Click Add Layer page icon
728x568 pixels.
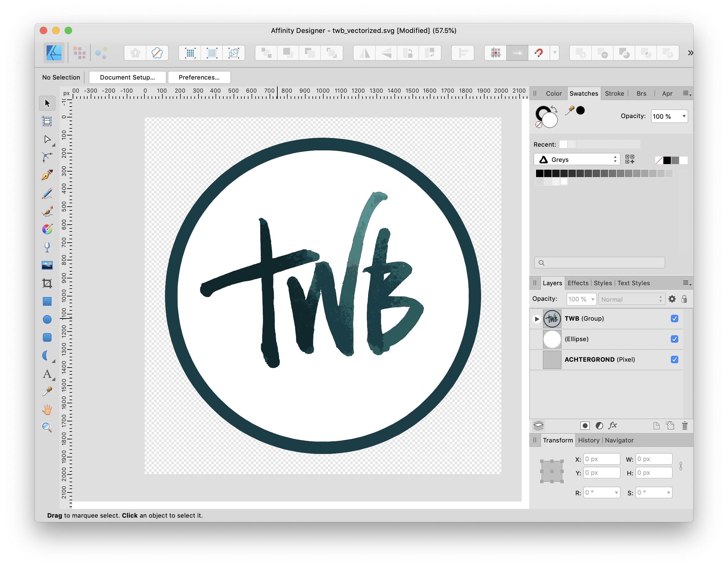(656, 426)
